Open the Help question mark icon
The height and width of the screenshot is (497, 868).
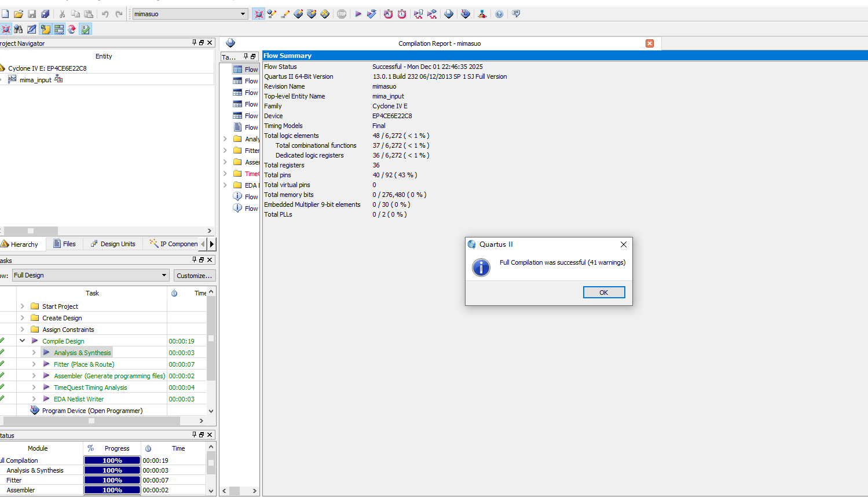point(499,14)
